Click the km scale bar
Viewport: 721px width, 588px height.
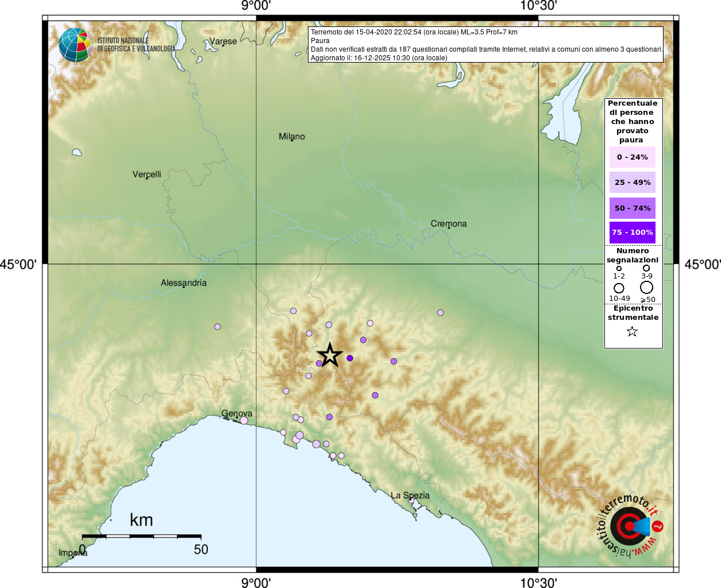[141, 536]
